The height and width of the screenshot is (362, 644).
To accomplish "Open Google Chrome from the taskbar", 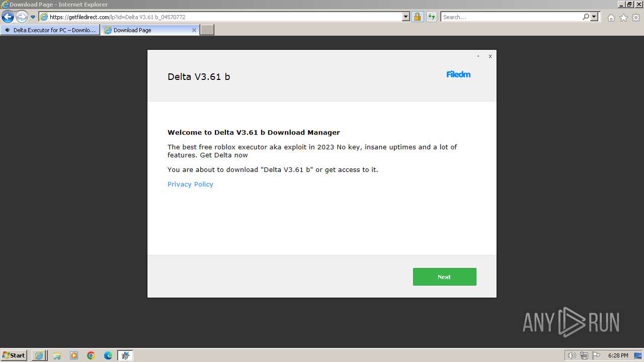I will click(91, 355).
